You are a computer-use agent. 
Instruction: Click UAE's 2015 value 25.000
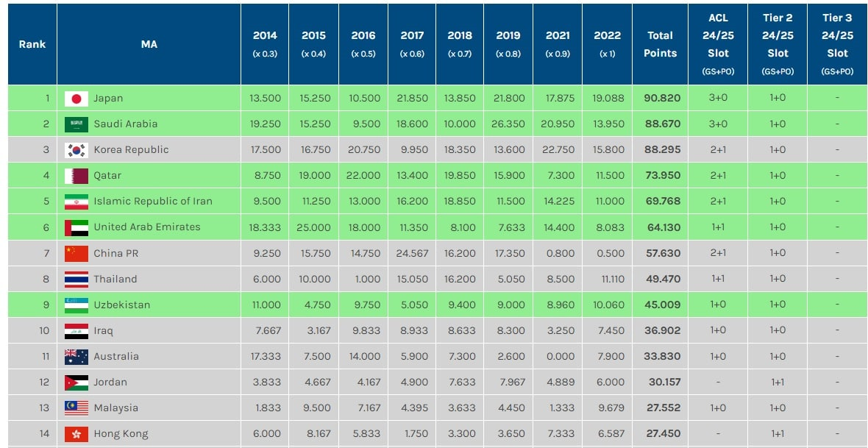(314, 227)
